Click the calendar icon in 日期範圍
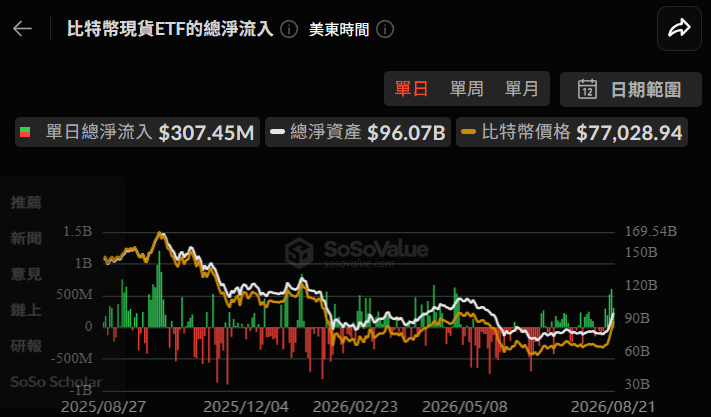The height and width of the screenshot is (417, 711). click(587, 89)
